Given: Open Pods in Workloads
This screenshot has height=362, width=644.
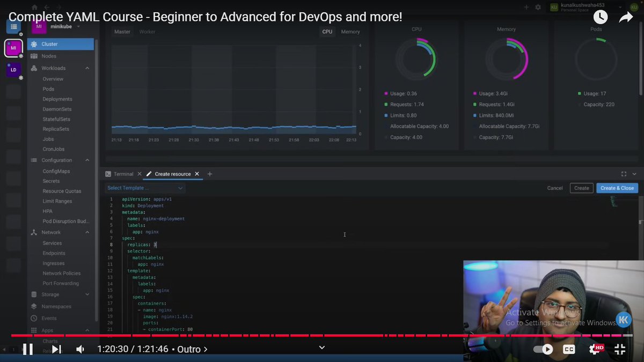Looking at the screenshot, I should click(48, 89).
